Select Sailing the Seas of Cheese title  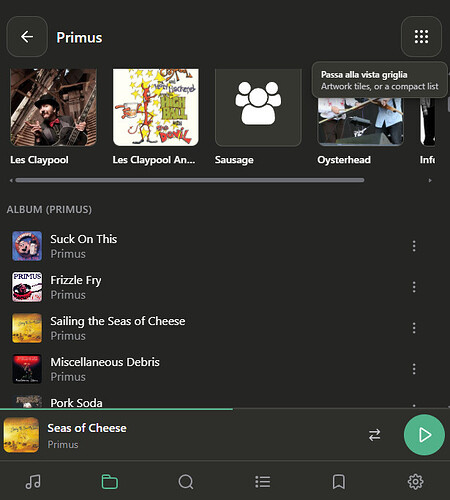point(118,321)
